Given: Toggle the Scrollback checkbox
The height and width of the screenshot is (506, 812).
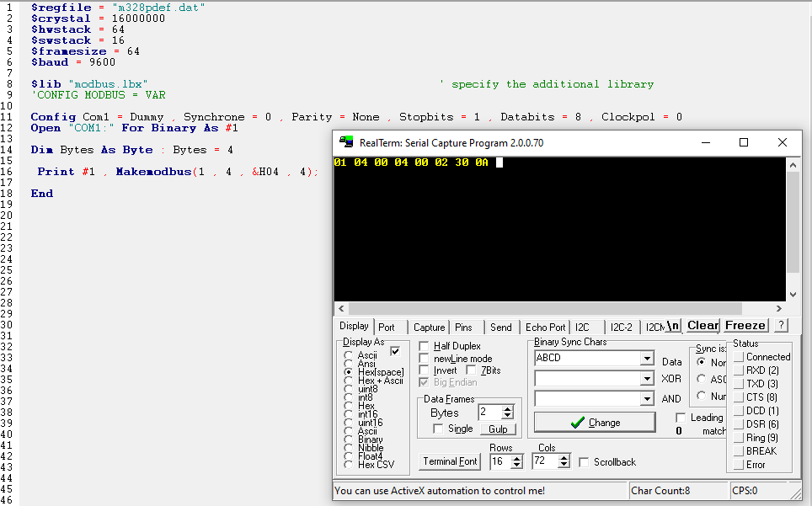Looking at the screenshot, I should click(x=585, y=462).
